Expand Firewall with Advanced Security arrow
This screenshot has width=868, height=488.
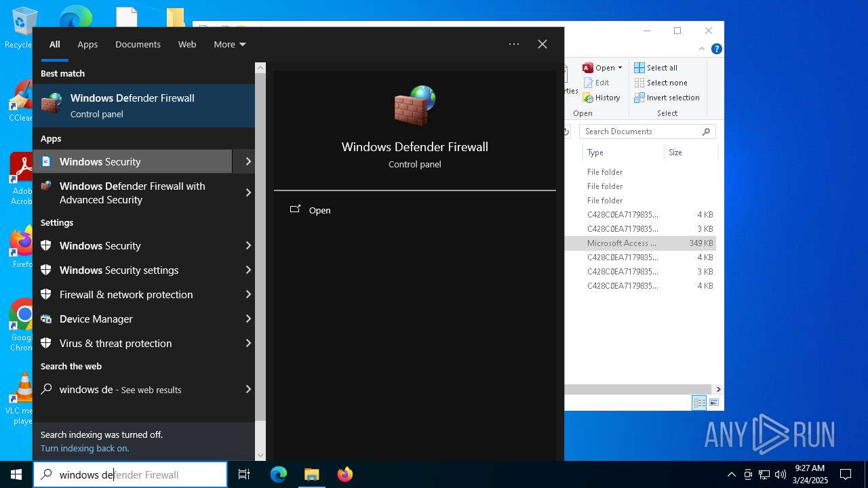coord(248,192)
